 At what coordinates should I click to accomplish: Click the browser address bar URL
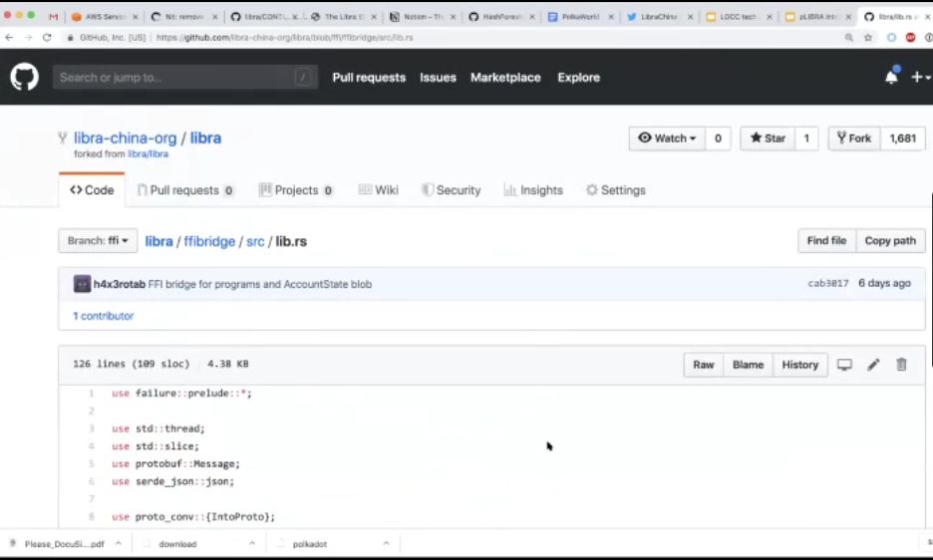tap(284, 38)
